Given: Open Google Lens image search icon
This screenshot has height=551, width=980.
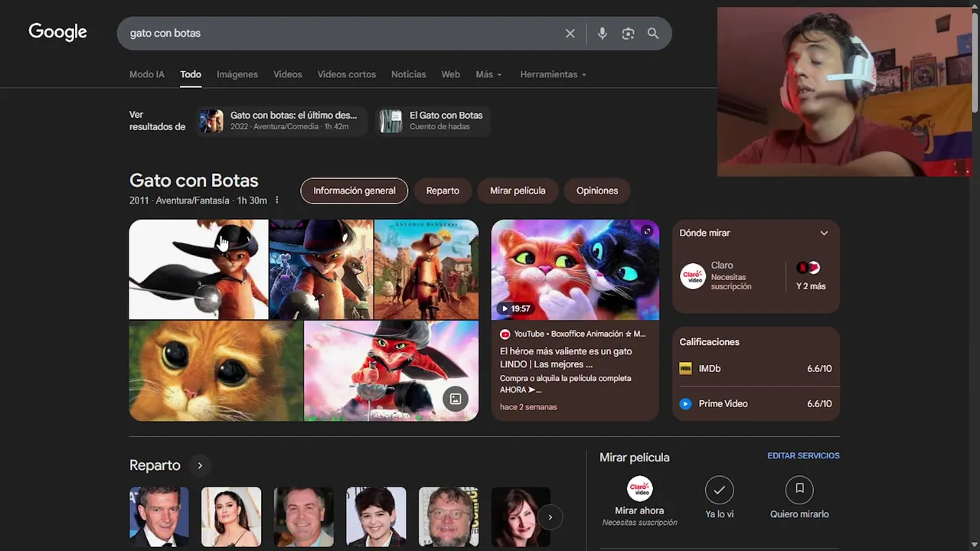Looking at the screenshot, I should coord(628,34).
